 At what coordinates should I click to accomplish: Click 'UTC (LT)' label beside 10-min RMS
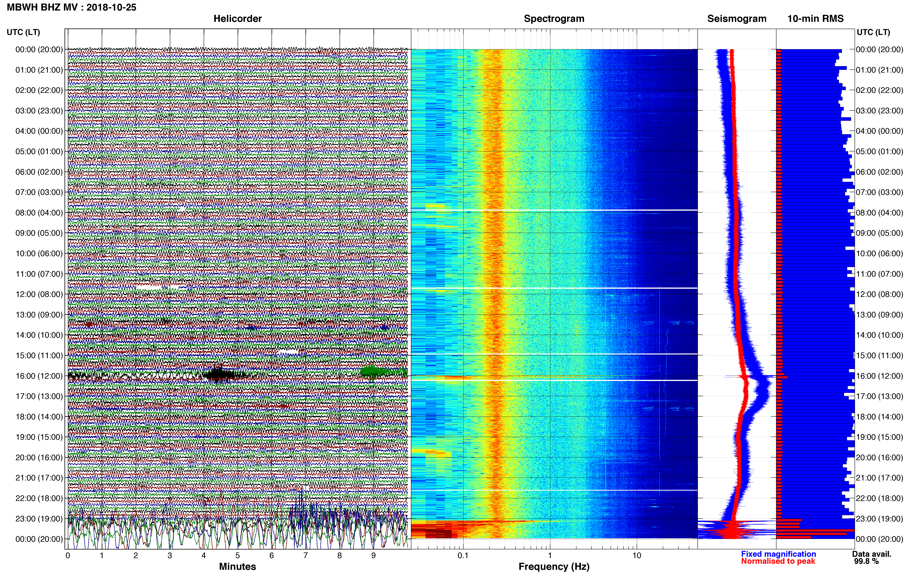tap(873, 32)
